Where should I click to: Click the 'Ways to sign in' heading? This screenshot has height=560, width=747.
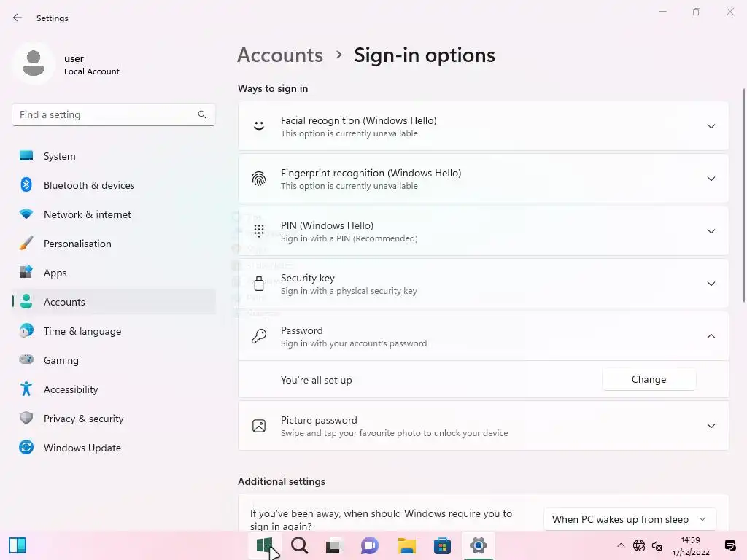pos(273,88)
